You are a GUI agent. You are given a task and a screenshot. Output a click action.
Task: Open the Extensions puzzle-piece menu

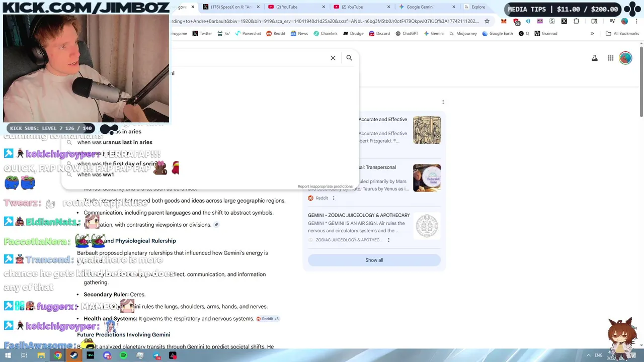(577, 21)
